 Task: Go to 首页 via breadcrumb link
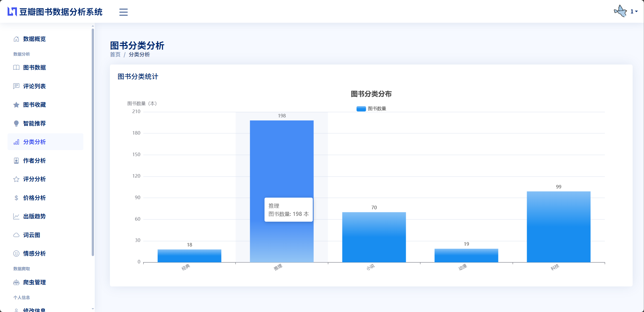(115, 55)
